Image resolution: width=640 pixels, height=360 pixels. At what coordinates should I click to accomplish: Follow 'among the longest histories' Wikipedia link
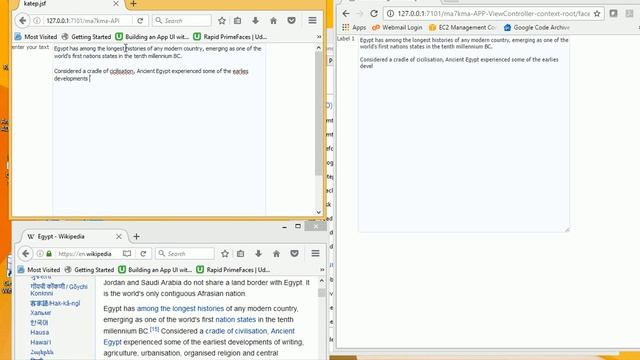pos(180,309)
